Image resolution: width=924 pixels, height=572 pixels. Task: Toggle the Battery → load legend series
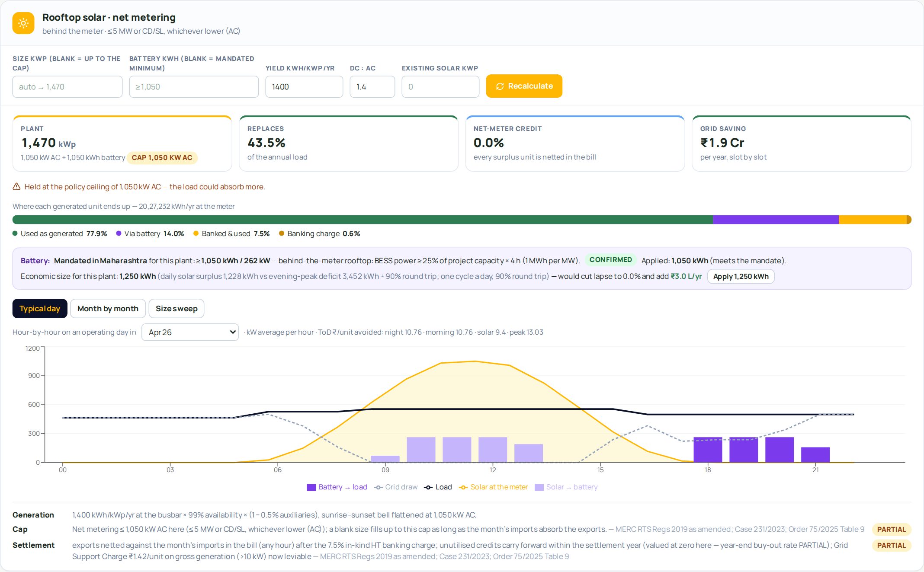[337, 487]
